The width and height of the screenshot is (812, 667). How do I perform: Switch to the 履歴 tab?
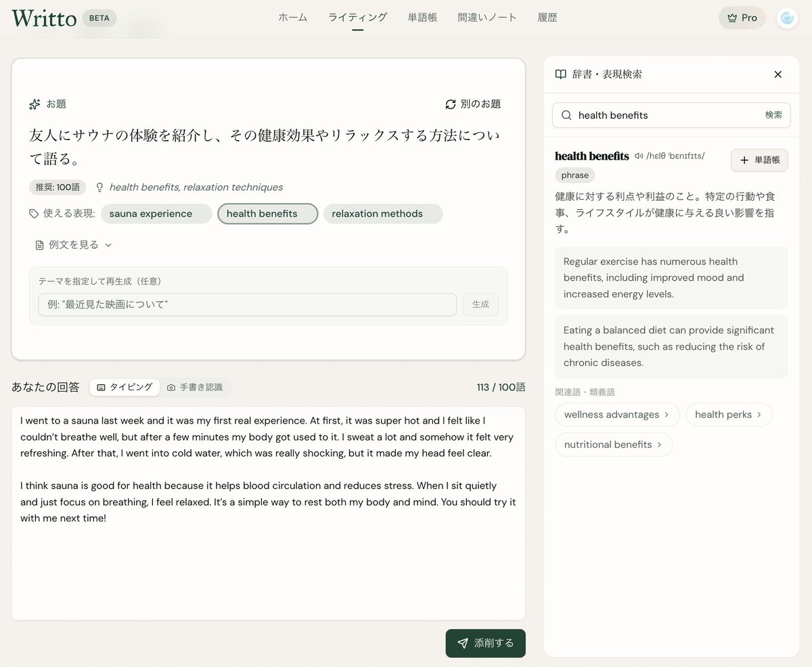click(x=547, y=18)
